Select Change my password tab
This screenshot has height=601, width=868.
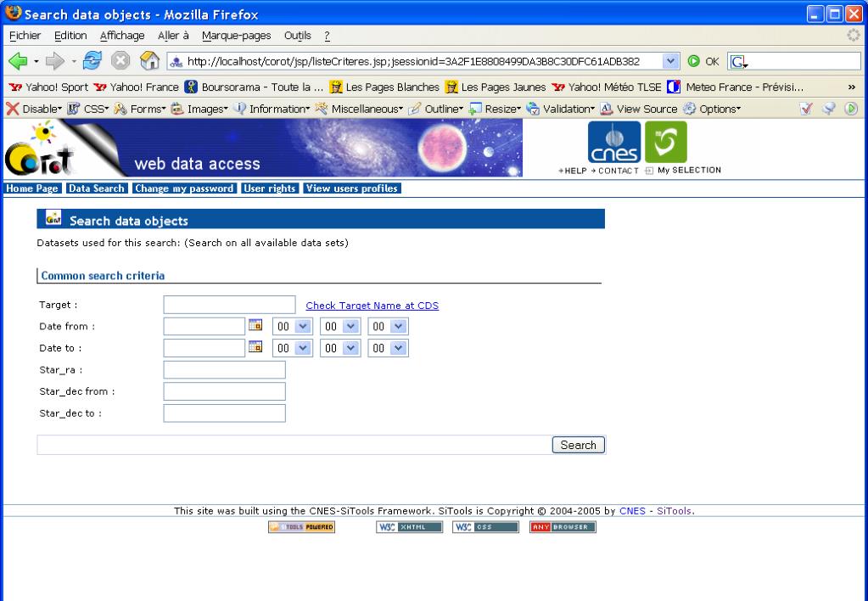point(184,188)
